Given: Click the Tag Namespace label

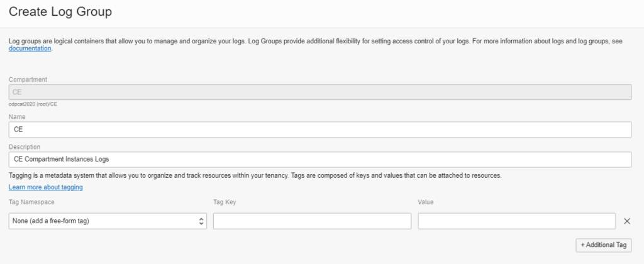Looking at the screenshot, I should (x=31, y=202).
